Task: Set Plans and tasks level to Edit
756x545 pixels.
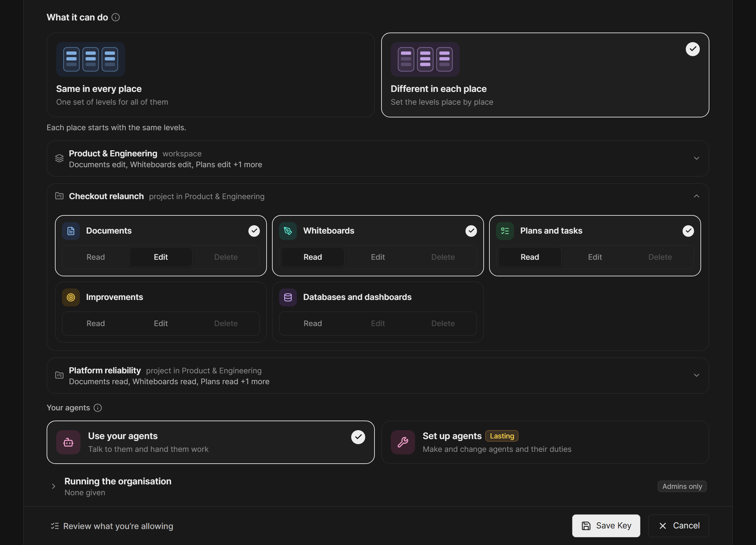Action: pyautogui.click(x=595, y=257)
